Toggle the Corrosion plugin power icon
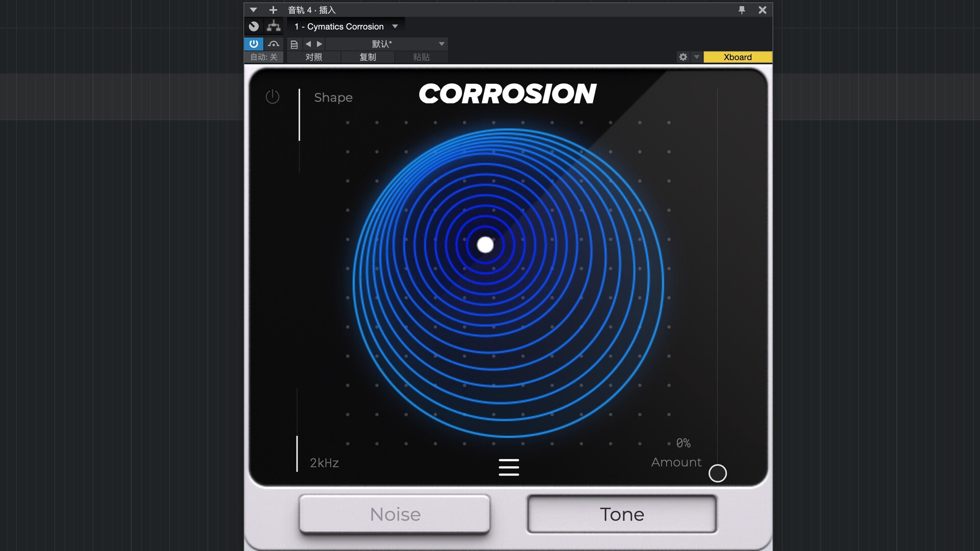The width and height of the screenshot is (980, 551). pyautogui.click(x=273, y=96)
